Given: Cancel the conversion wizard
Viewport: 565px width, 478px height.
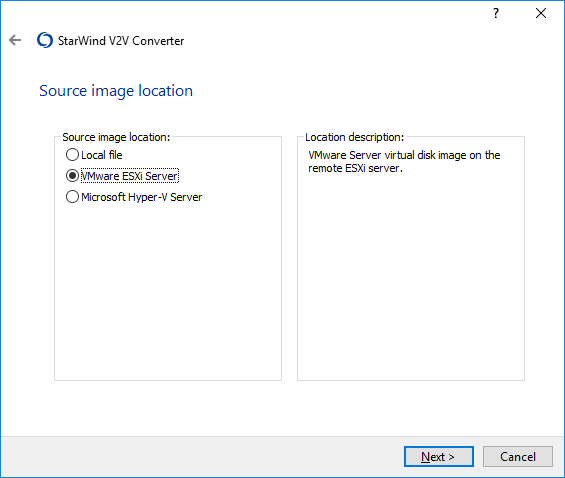Looking at the screenshot, I should coord(518,457).
